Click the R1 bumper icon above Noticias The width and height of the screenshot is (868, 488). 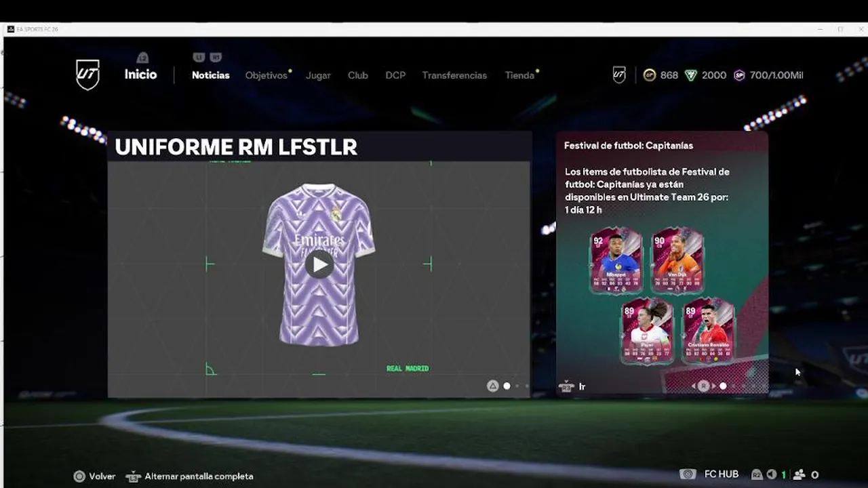coord(216,58)
